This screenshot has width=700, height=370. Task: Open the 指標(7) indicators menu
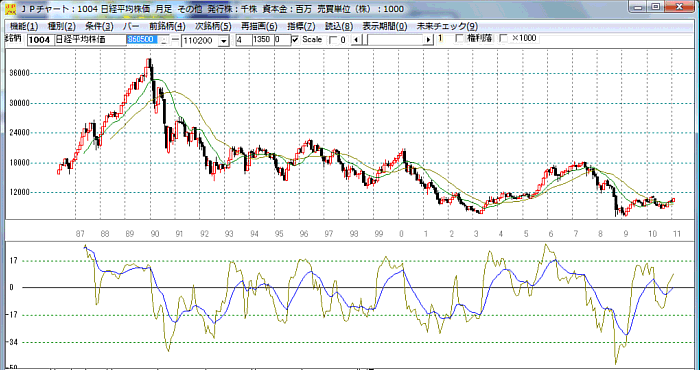click(301, 26)
